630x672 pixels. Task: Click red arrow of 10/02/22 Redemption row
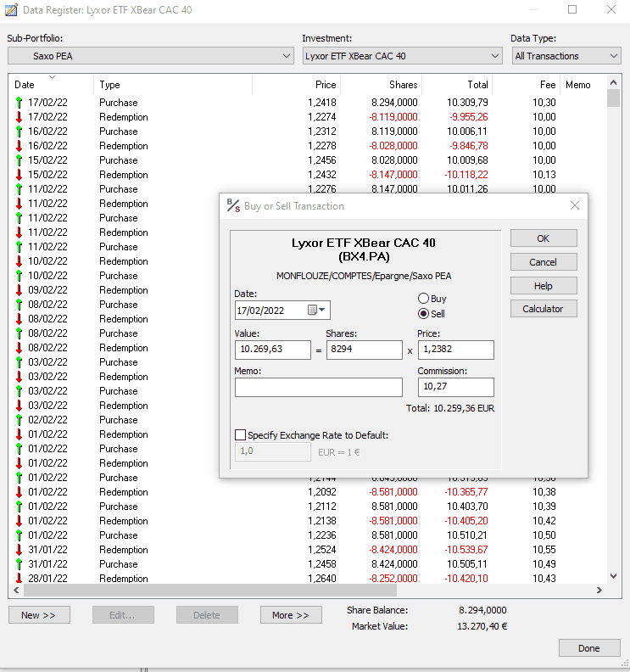click(19, 261)
